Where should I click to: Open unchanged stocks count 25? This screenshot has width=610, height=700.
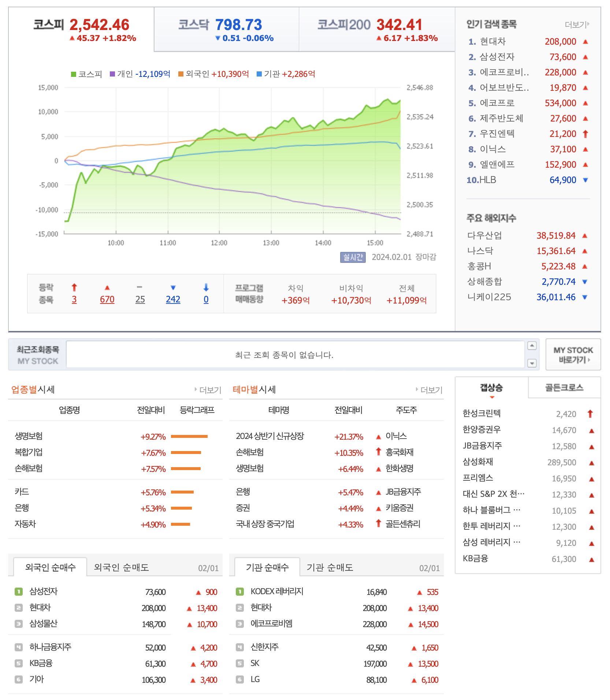[x=140, y=299]
